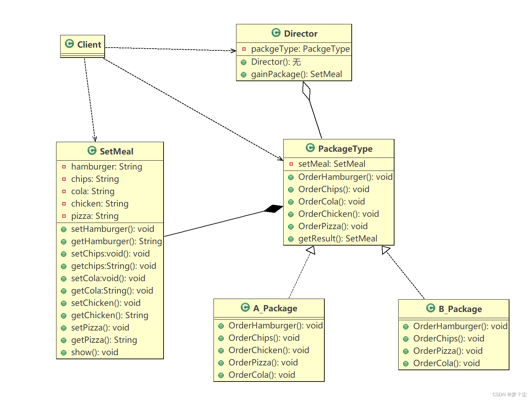Click the 'chips: String' field text

(95, 179)
